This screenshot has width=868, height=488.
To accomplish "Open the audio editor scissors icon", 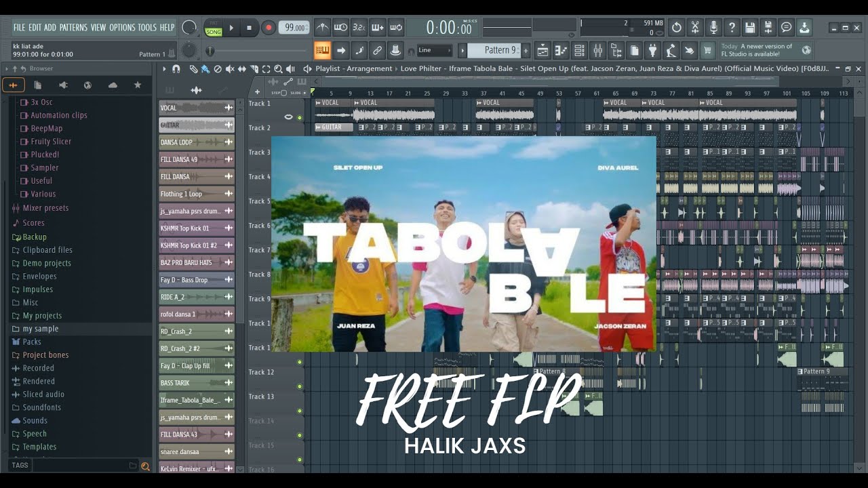I will tap(695, 28).
